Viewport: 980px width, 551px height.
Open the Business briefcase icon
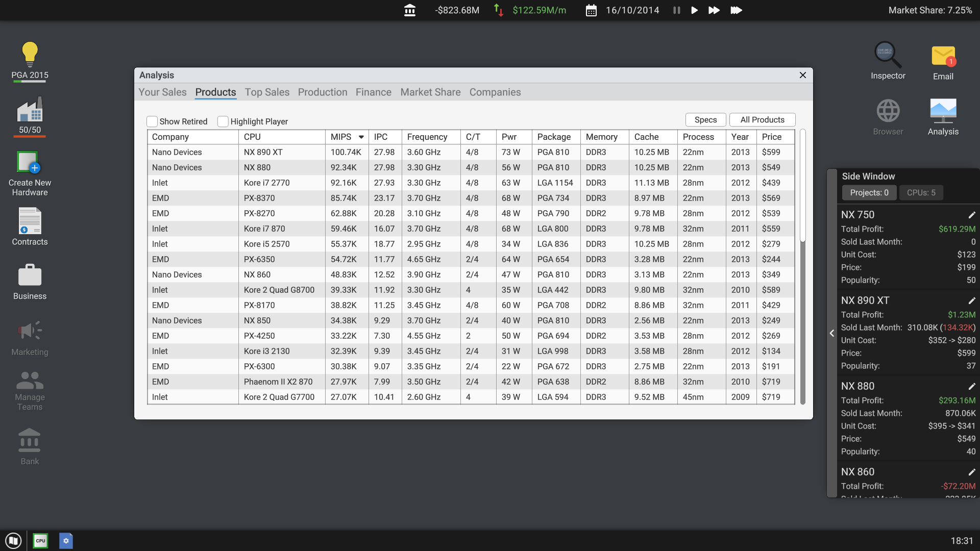(x=30, y=275)
